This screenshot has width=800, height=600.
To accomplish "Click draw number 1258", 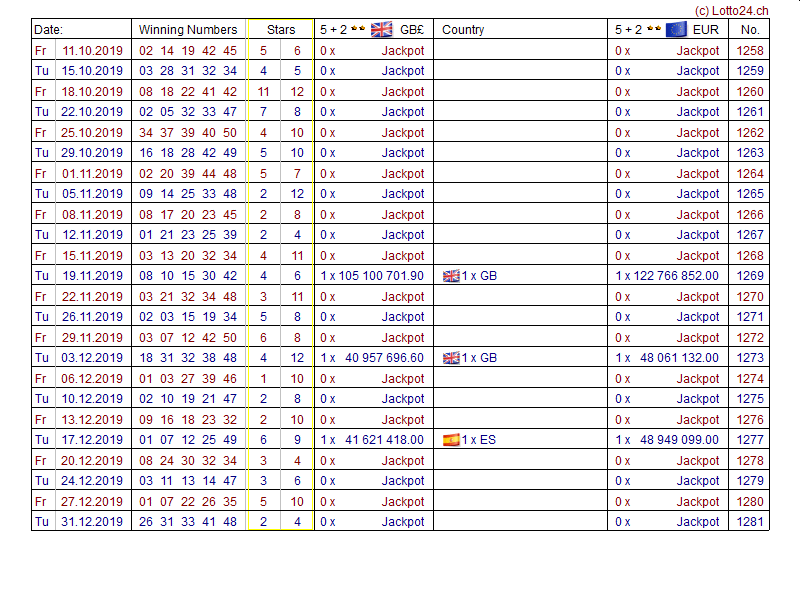I will 749,50.
